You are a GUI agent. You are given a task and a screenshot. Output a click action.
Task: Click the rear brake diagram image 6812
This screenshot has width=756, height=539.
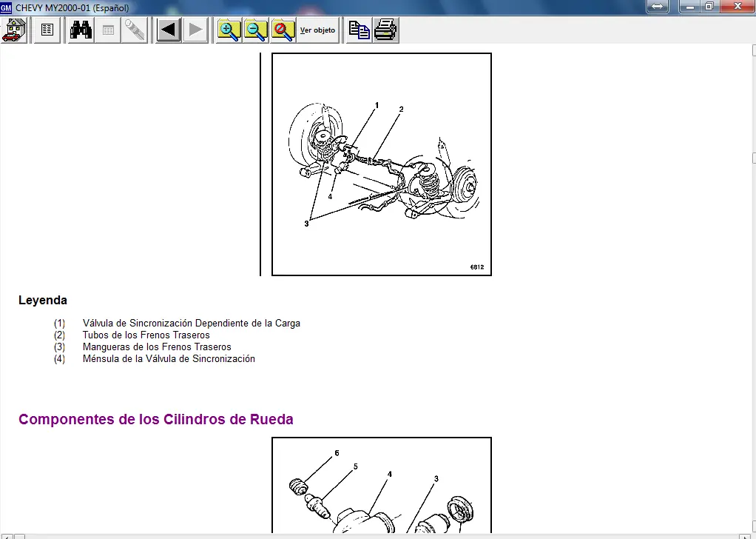pos(382,164)
